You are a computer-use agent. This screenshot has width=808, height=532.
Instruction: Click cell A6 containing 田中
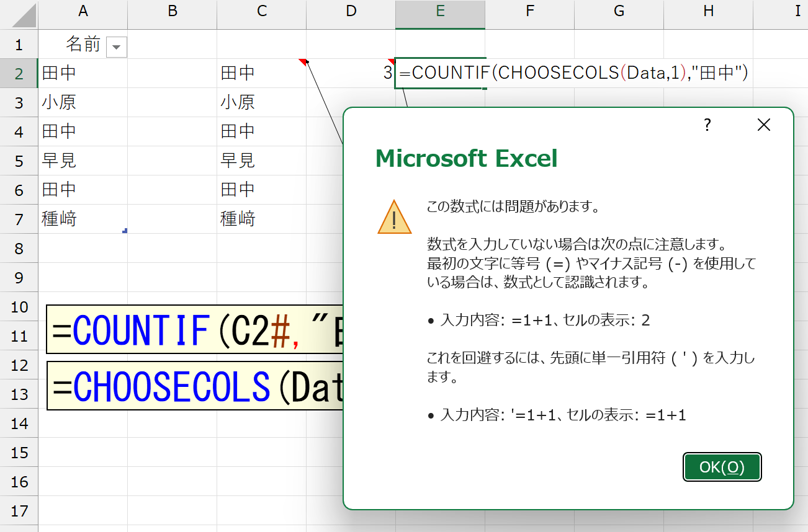(83, 190)
